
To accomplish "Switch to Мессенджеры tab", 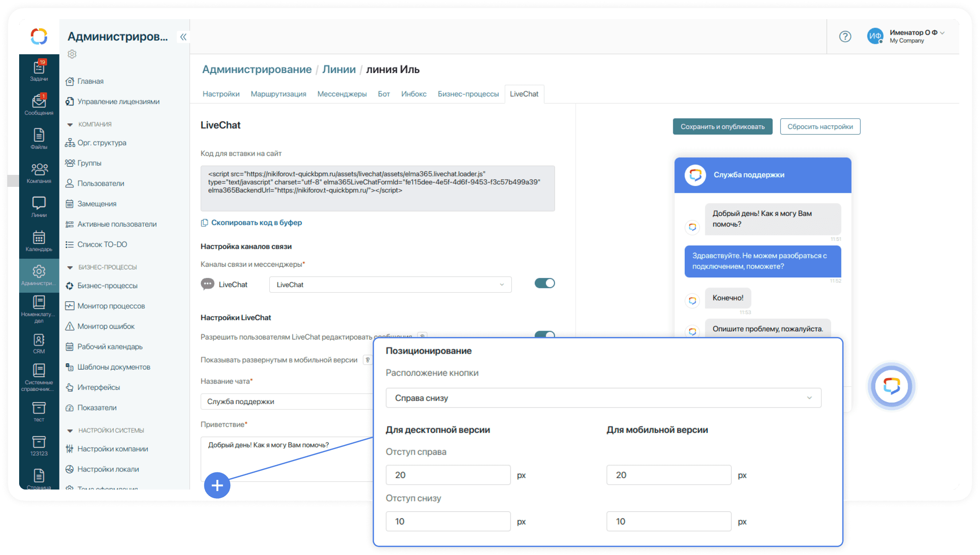I will click(x=342, y=94).
